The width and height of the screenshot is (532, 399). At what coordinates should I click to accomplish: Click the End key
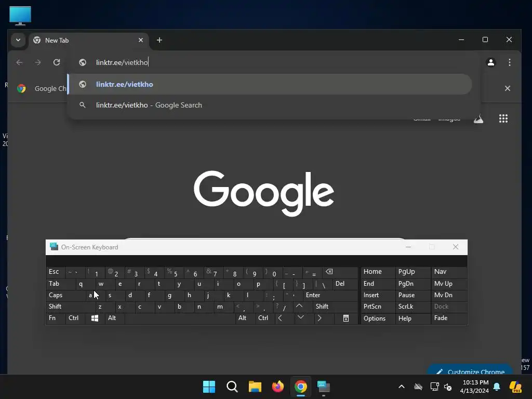pos(378,284)
